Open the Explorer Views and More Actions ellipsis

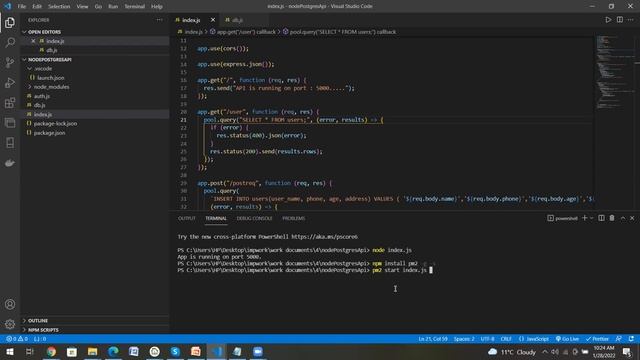[159, 20]
